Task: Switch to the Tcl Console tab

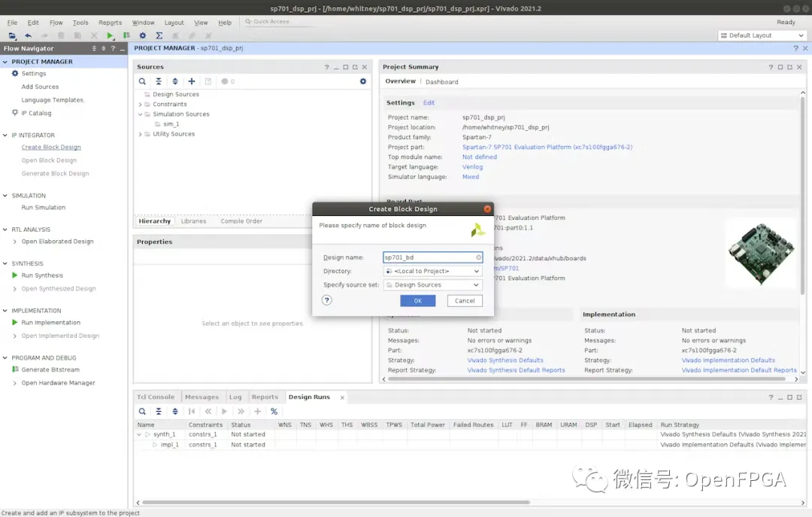Action: 156,397
